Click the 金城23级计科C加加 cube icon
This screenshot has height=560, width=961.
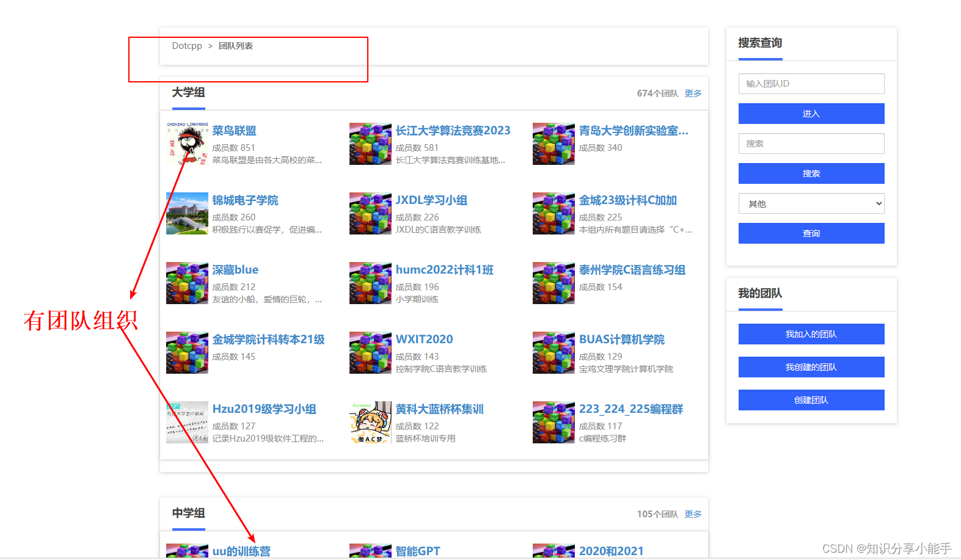tap(554, 214)
